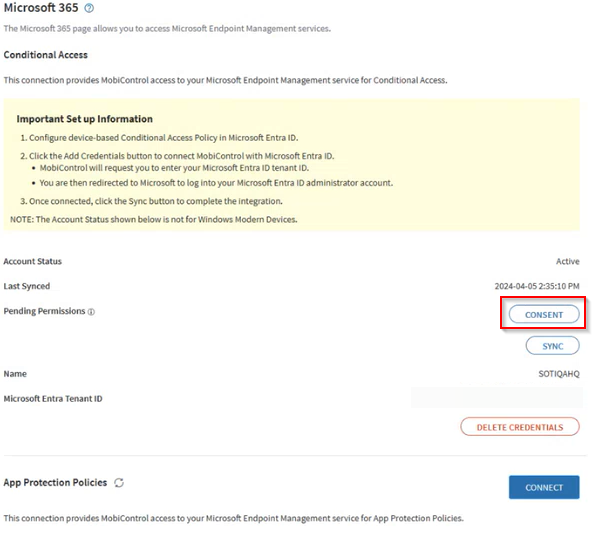Viewport: 616px width, 555px height.
Task: Click the Last Synced label
Action: [27, 286]
